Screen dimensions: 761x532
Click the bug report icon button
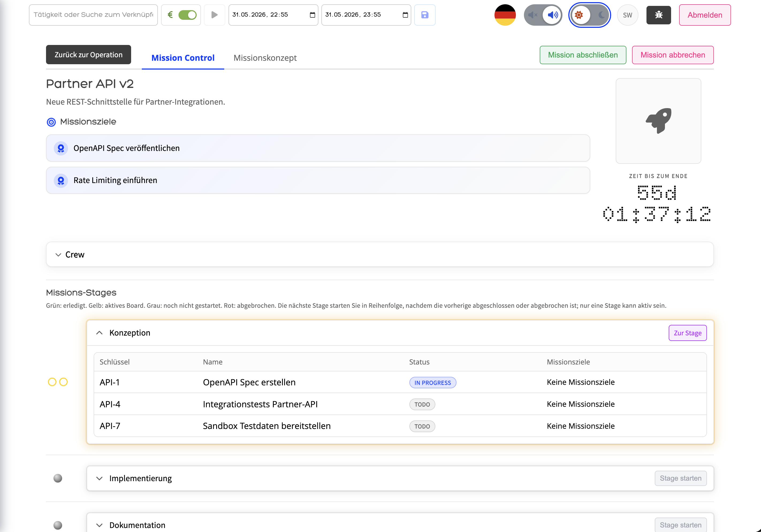click(x=658, y=15)
